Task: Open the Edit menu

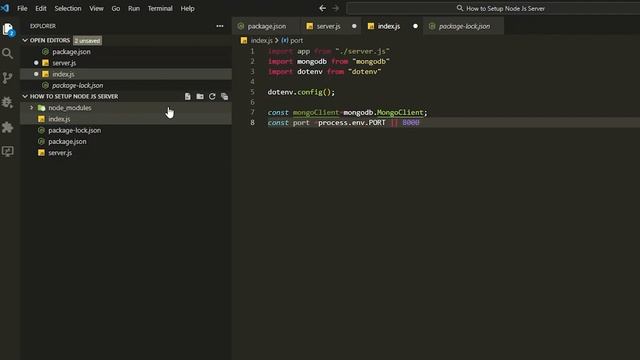Action: 40,8
